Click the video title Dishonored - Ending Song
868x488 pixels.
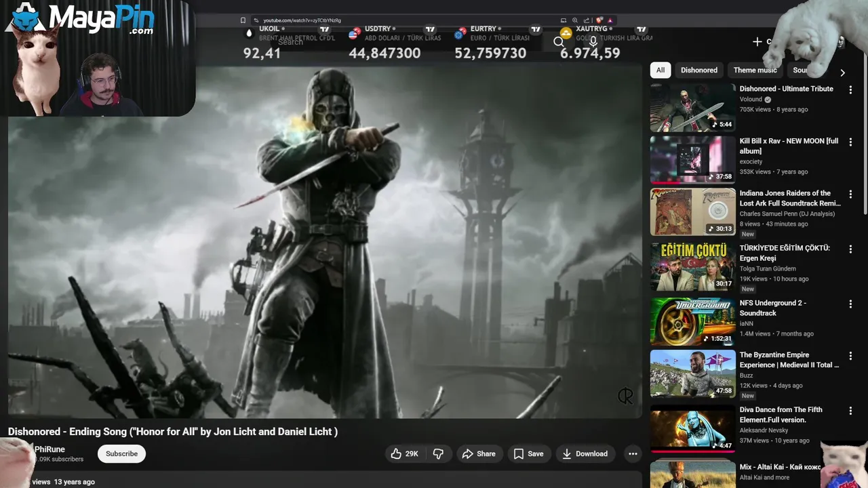pos(172,432)
